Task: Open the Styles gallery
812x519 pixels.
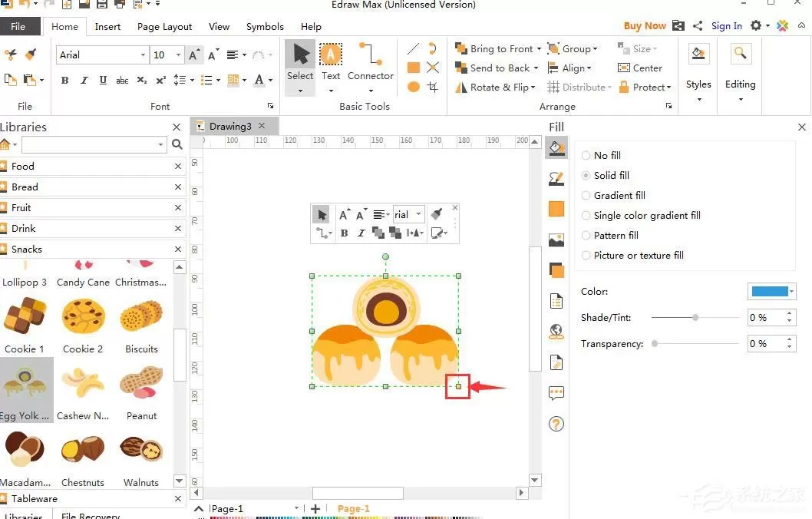Action: (x=698, y=72)
